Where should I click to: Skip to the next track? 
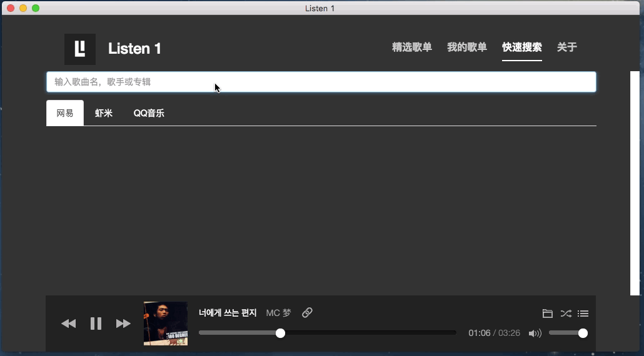[x=123, y=324]
